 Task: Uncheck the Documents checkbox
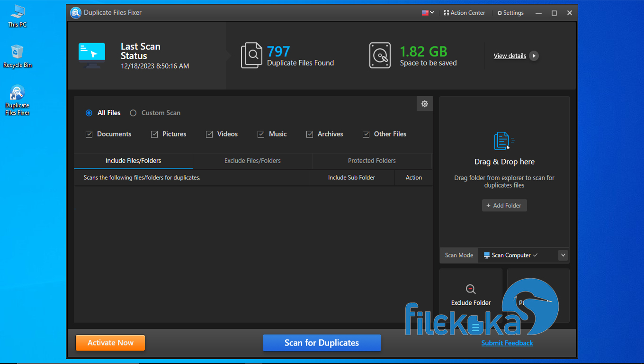pos(89,134)
